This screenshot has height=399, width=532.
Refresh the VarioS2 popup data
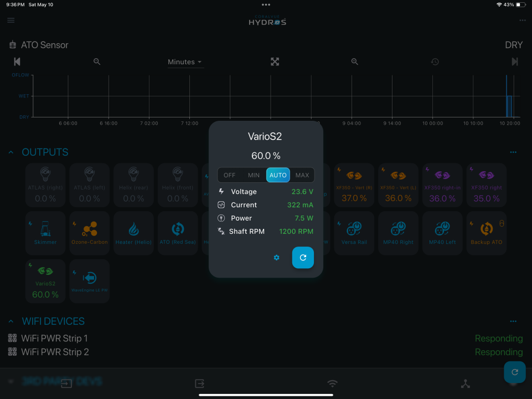(303, 257)
